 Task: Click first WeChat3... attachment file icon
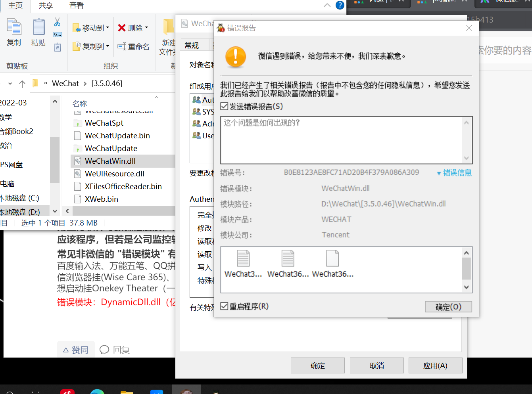(x=243, y=258)
